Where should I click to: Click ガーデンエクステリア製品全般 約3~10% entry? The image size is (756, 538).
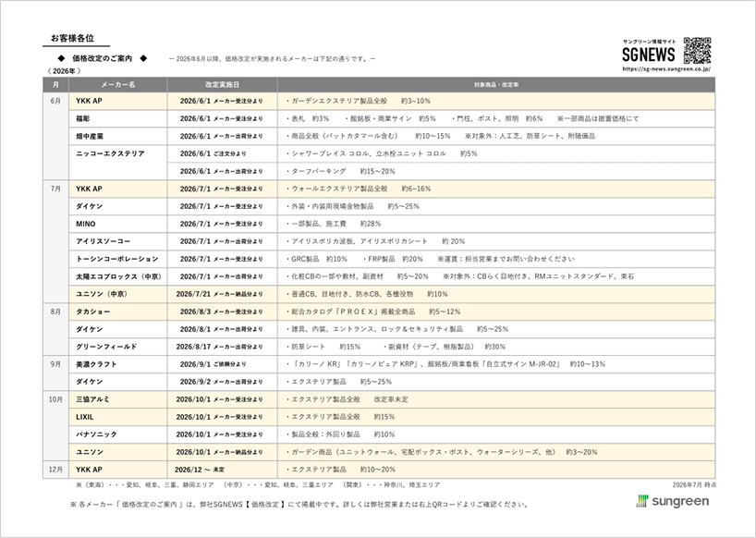click(359, 102)
